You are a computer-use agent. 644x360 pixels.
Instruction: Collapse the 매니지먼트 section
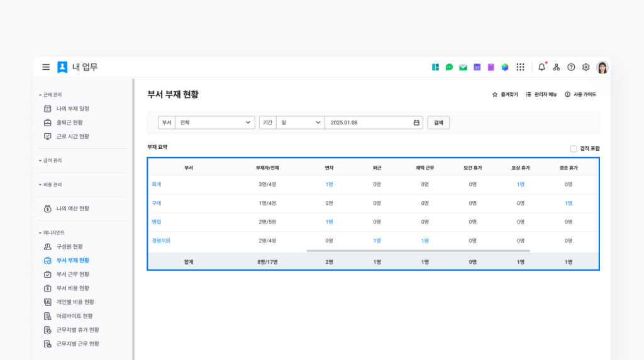pos(52,232)
